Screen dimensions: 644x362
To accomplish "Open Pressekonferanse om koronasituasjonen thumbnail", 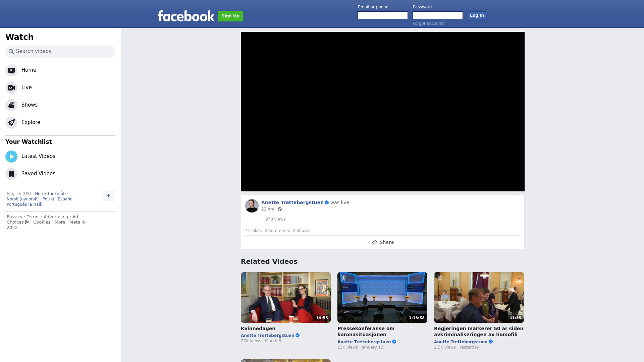I will click(x=382, y=297).
